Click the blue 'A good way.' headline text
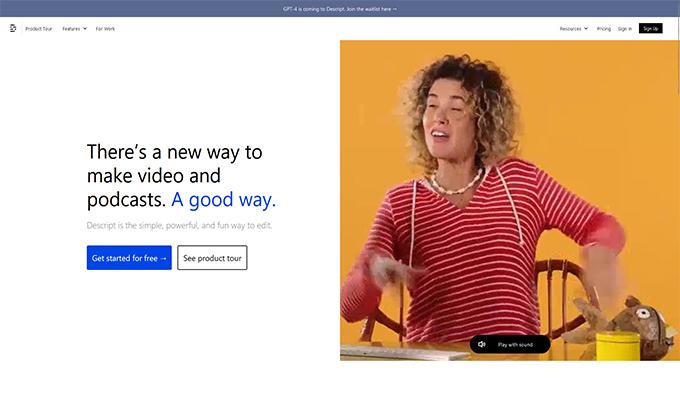 pos(223,200)
